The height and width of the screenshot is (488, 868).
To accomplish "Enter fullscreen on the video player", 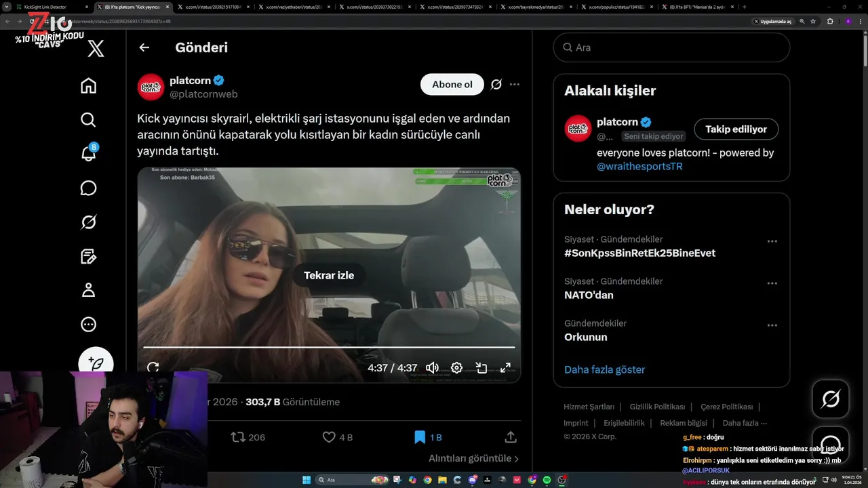I will point(505,367).
